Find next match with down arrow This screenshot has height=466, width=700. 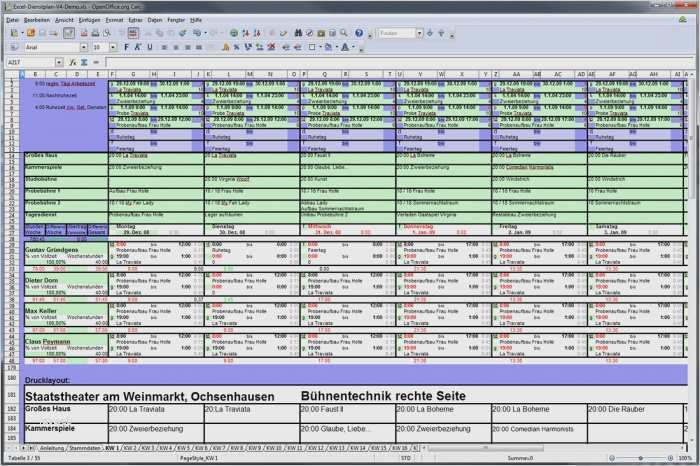point(430,33)
